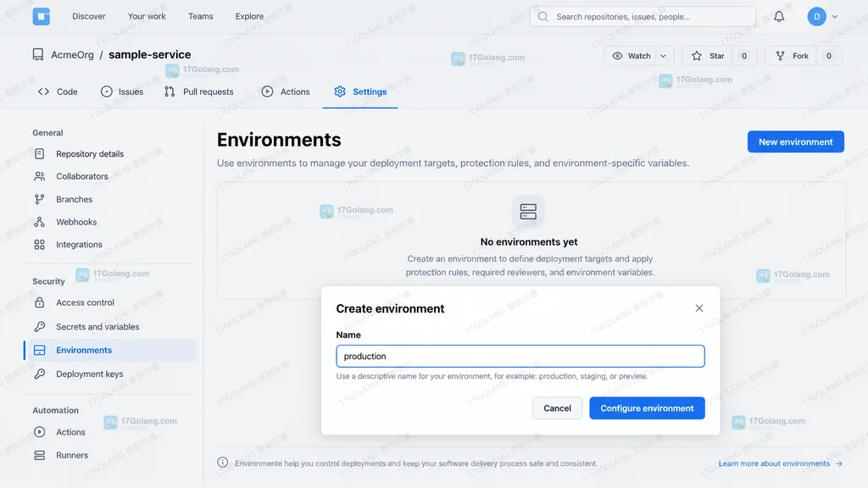Click the Settings gear icon
Screen dimensions: 868x488
[x=340, y=91]
